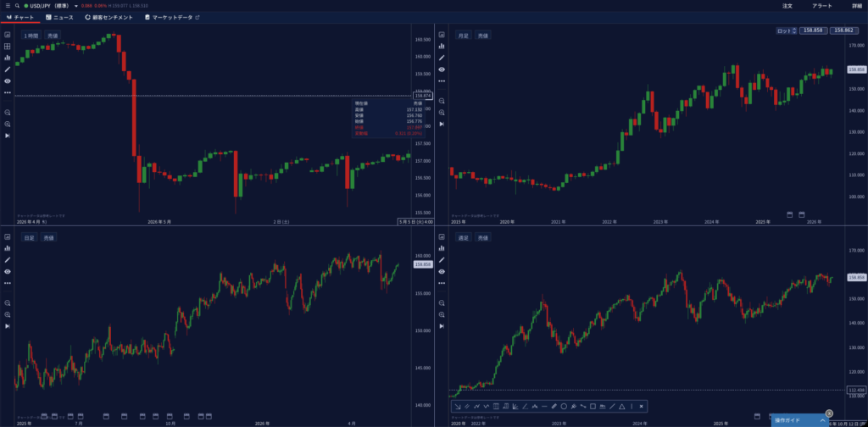Open the 1時間 timeframe dropdown

click(x=31, y=35)
